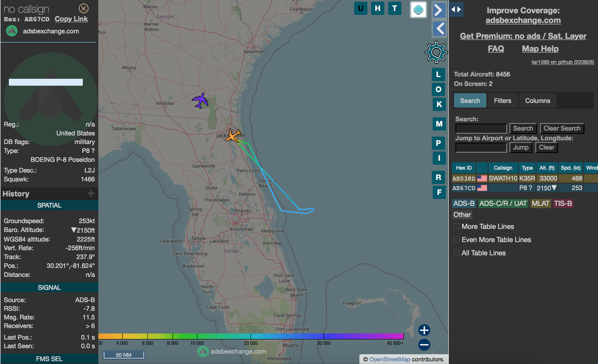Open tar1090 on github link
This screenshot has height=364, width=598.
(x=563, y=62)
